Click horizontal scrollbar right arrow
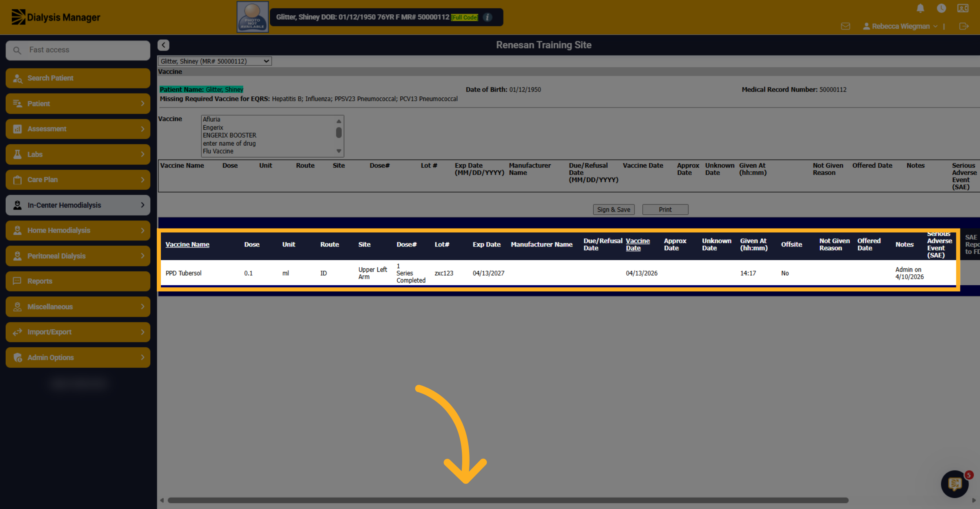 click(x=974, y=500)
